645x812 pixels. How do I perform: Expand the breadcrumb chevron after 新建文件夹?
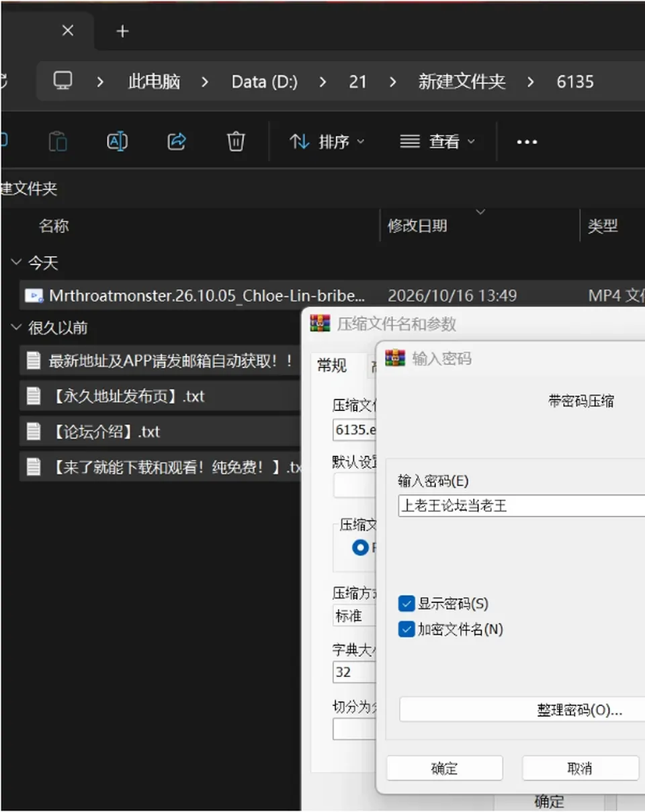coord(531,82)
